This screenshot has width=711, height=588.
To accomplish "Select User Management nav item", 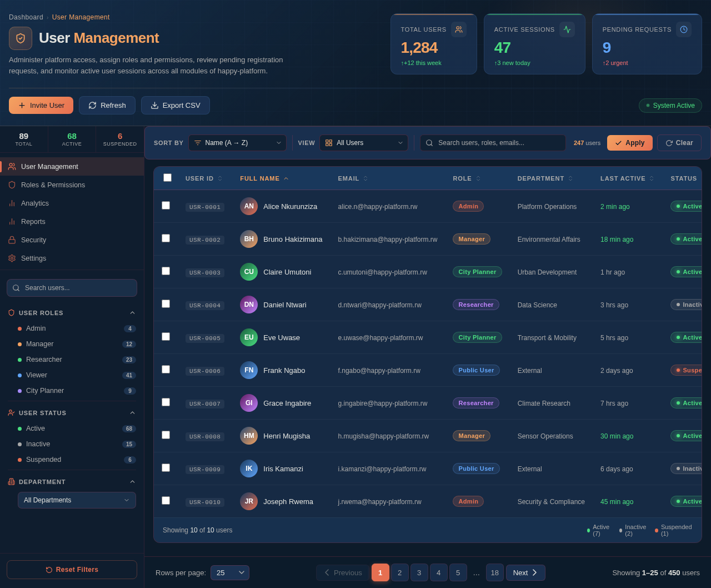I will coord(72,167).
